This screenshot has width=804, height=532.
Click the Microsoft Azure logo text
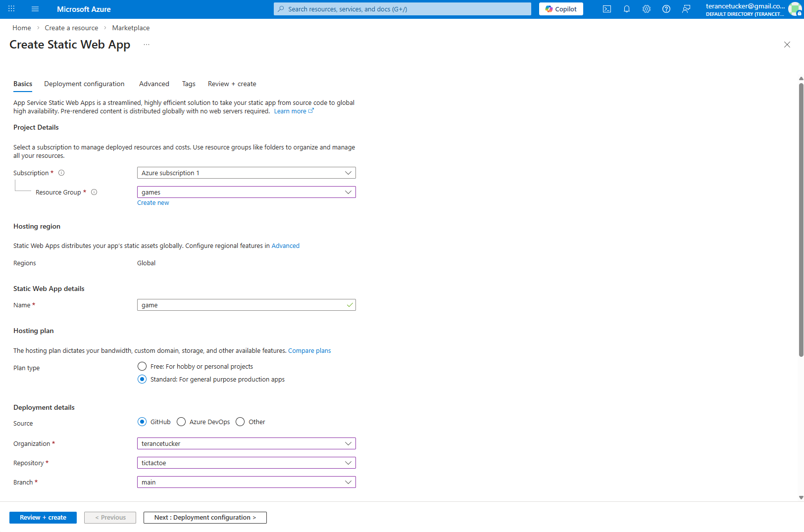click(x=84, y=9)
